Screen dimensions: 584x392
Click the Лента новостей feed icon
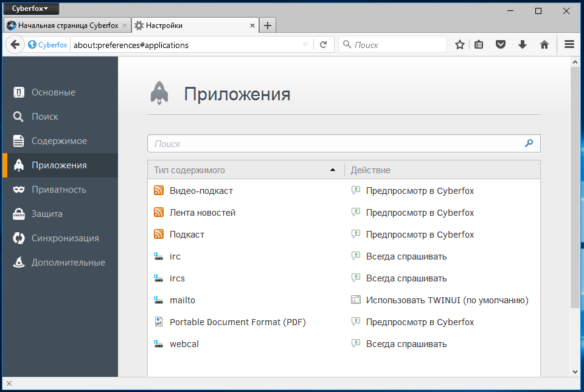click(x=159, y=212)
